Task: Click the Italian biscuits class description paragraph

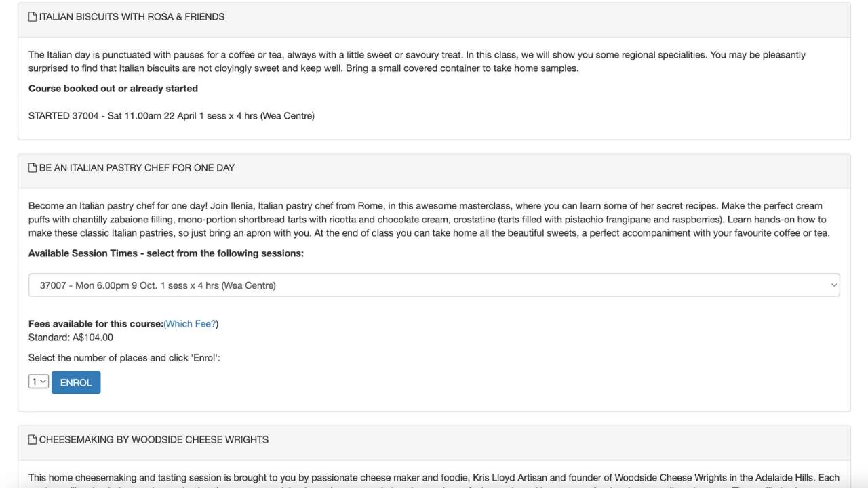Action: click(417, 61)
